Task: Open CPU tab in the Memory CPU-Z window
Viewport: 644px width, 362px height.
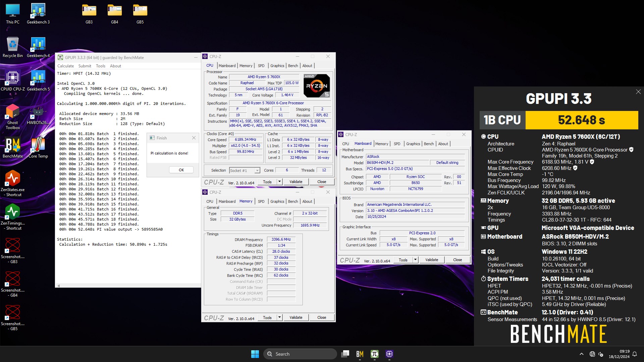Action: [210, 201]
